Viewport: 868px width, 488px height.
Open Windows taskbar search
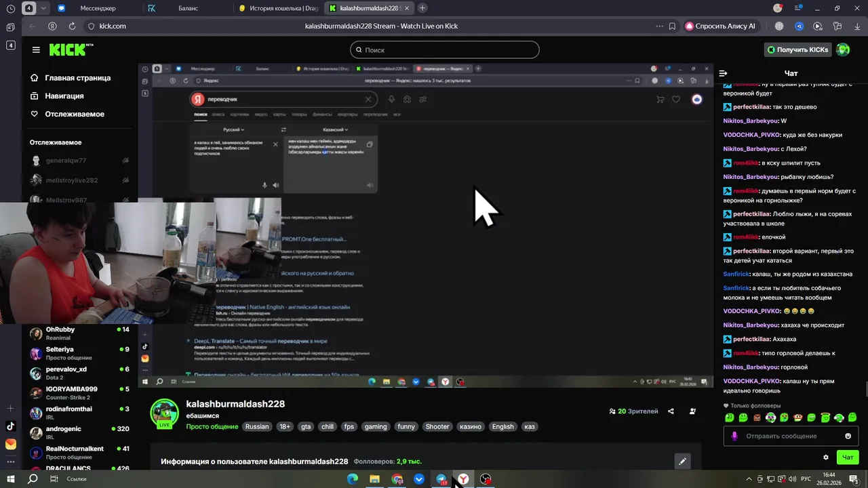(x=33, y=479)
